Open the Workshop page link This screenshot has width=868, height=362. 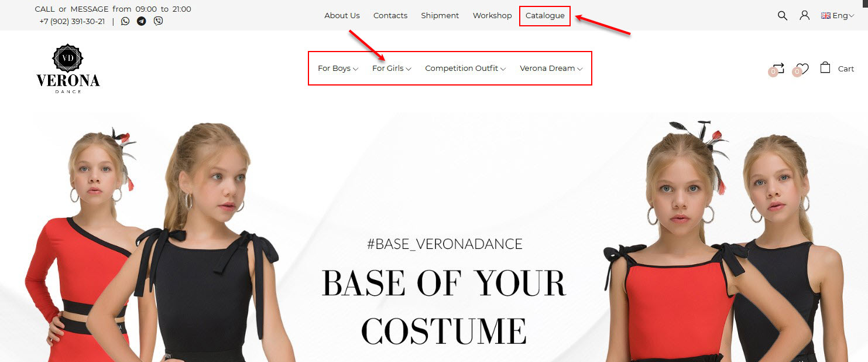tap(492, 16)
